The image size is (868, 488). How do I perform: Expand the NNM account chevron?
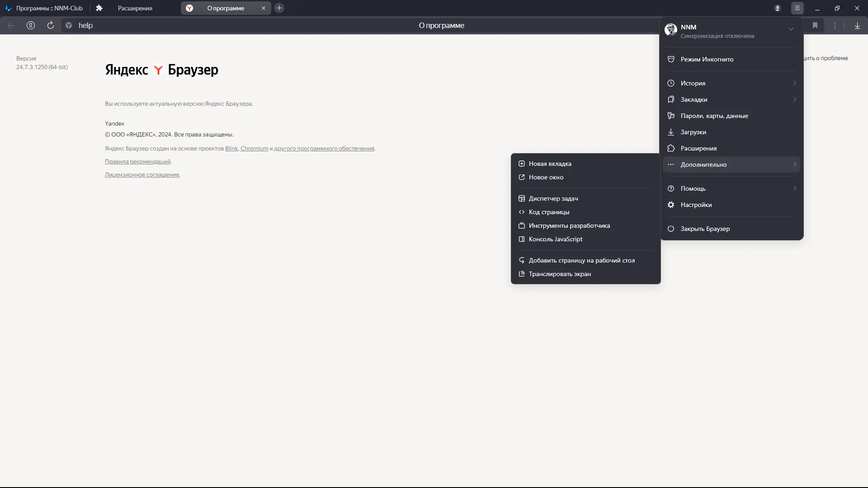click(x=791, y=29)
